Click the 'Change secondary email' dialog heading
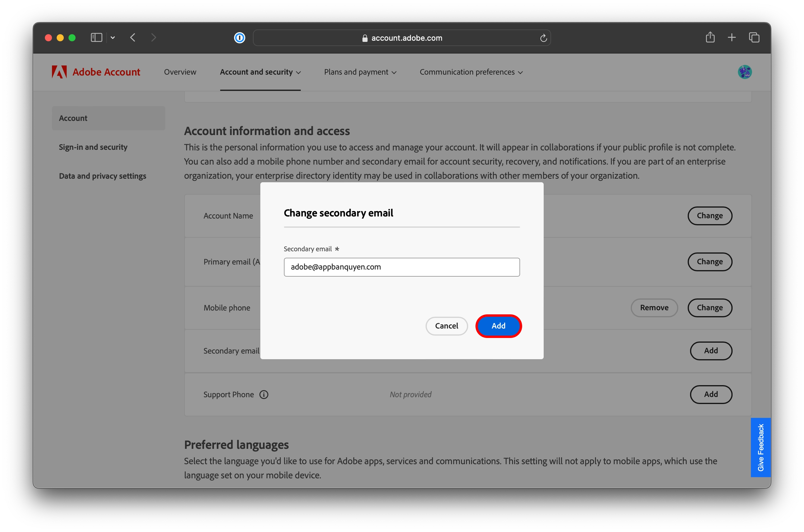804x532 pixels. point(338,213)
